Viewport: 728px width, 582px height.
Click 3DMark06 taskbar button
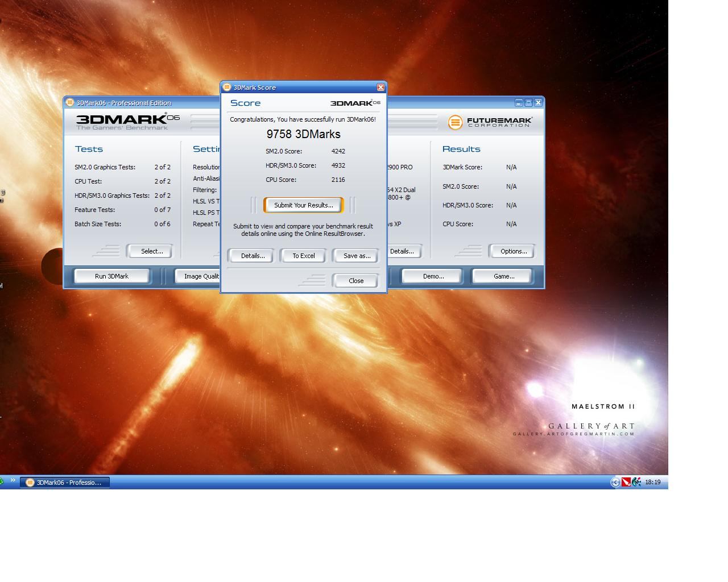click(x=65, y=483)
